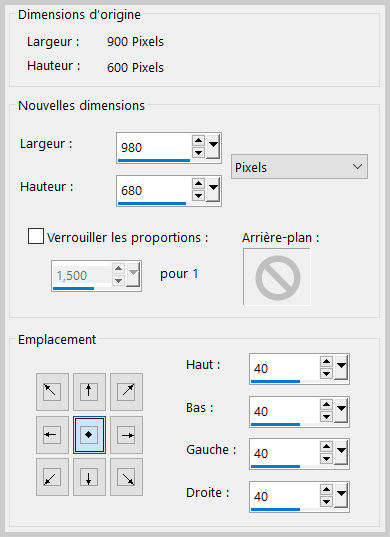Select the center placement button
The height and width of the screenshot is (537, 390).
coord(89,435)
